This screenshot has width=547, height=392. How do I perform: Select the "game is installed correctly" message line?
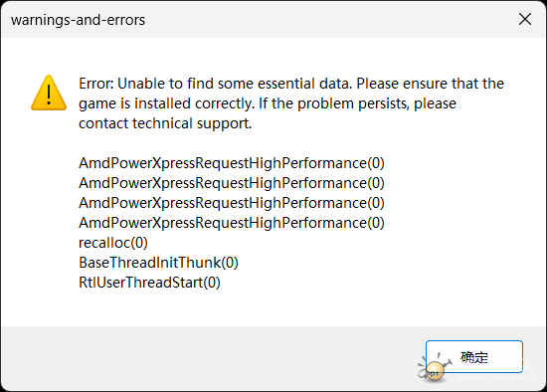click(167, 103)
